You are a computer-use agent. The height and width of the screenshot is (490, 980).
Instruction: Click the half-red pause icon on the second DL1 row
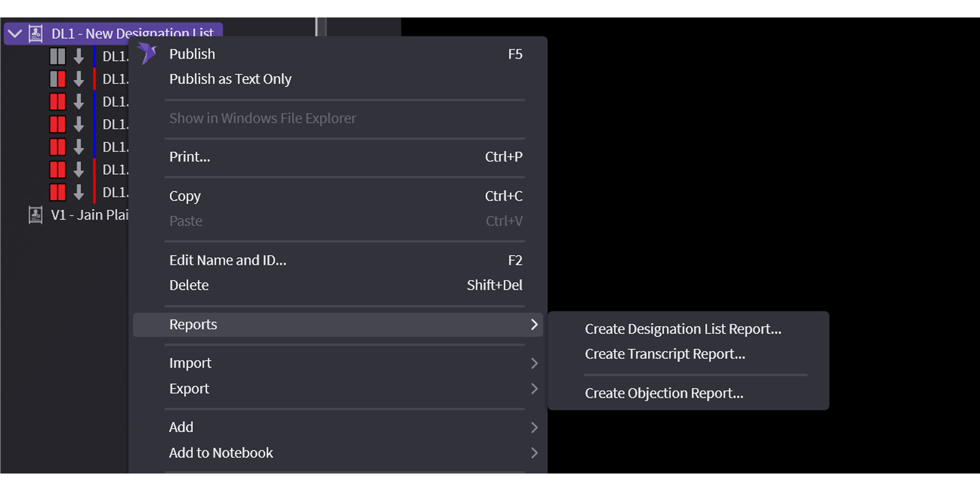pyautogui.click(x=57, y=79)
